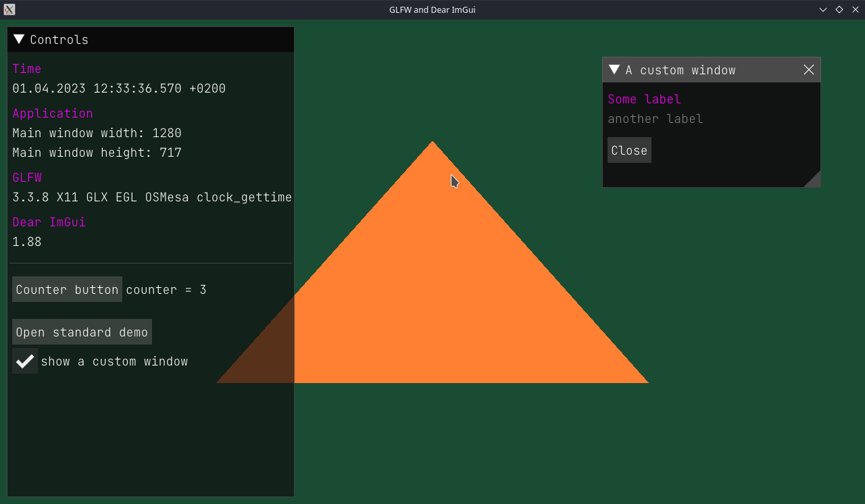Screen dimensions: 865x504
Task: Click the Close button in the custom window
Action: (629, 150)
